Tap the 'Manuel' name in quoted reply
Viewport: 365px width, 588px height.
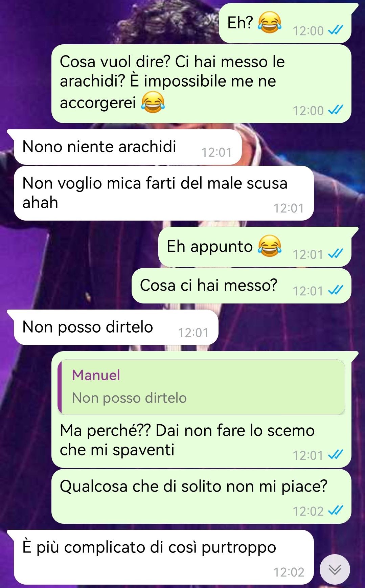96,375
